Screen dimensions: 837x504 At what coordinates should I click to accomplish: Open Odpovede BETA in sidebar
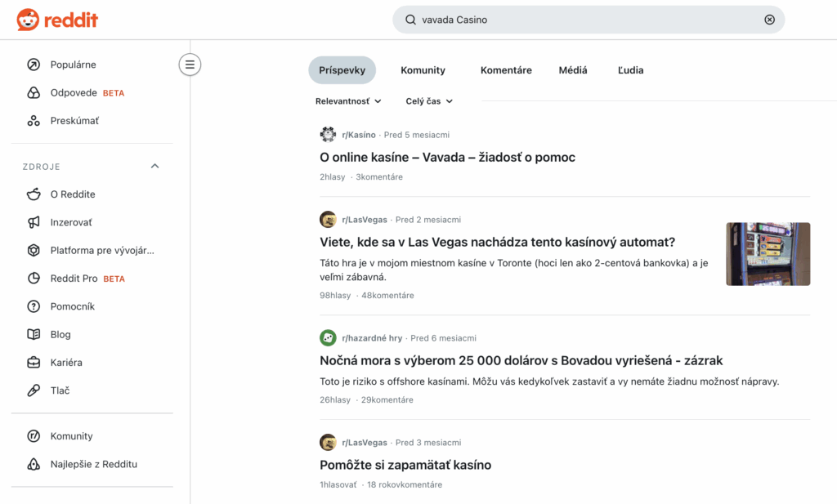[x=74, y=93]
